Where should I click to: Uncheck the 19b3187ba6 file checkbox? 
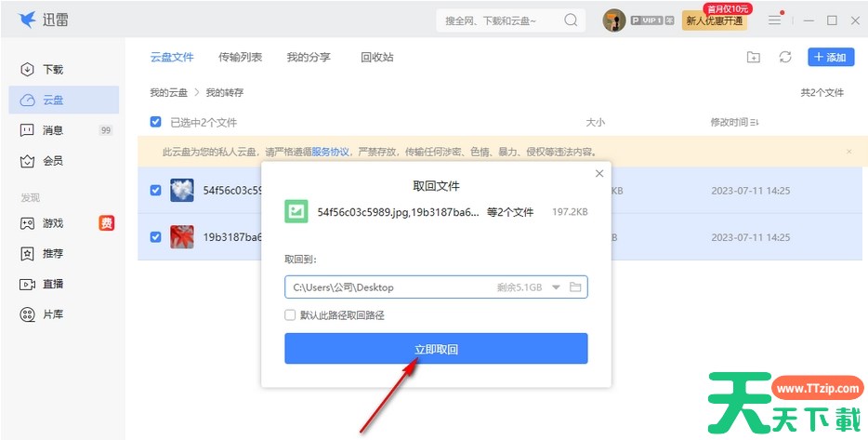(155, 236)
